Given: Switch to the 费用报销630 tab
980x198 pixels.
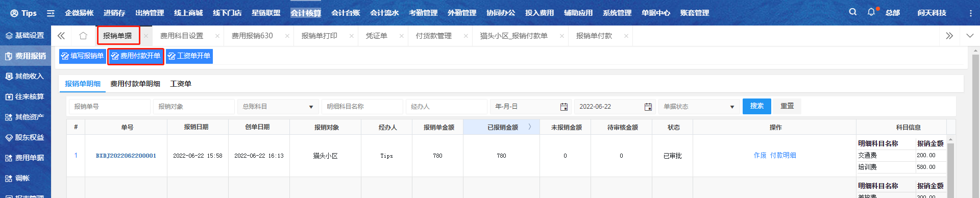Looking at the screenshot, I should tap(252, 36).
